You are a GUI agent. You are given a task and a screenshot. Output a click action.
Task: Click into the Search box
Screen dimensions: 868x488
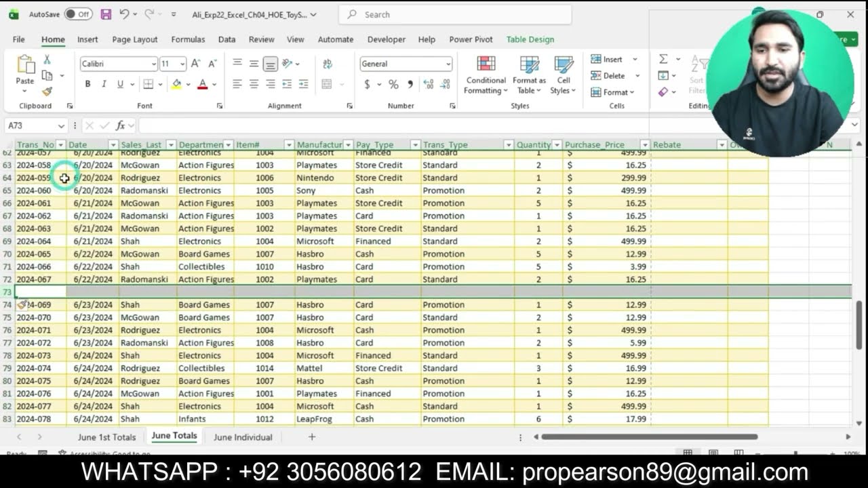tap(455, 14)
